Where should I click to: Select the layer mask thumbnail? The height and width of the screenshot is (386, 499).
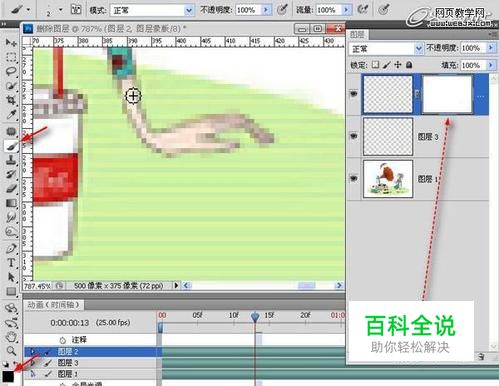coord(448,94)
